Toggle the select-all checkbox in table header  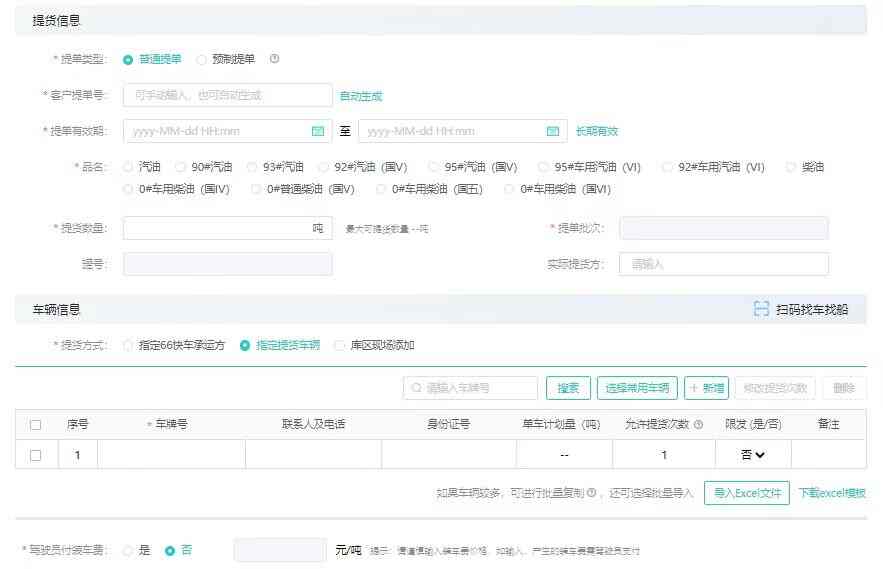point(36,425)
